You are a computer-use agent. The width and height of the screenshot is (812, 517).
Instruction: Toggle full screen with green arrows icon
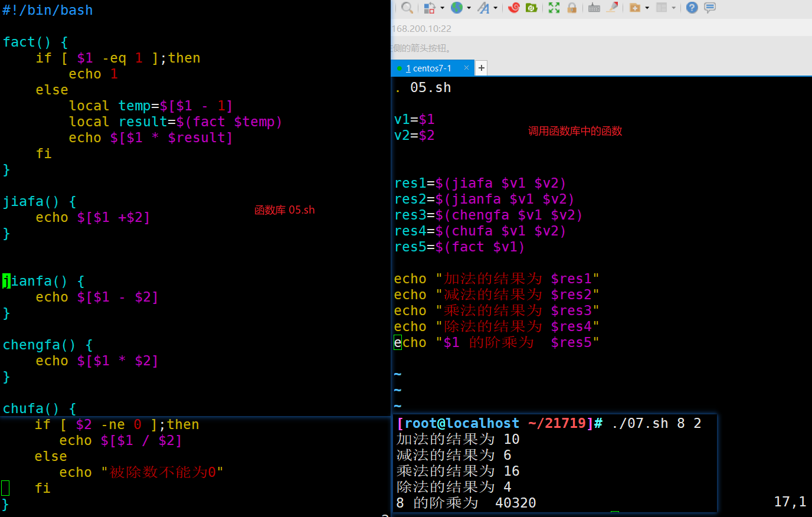554,8
